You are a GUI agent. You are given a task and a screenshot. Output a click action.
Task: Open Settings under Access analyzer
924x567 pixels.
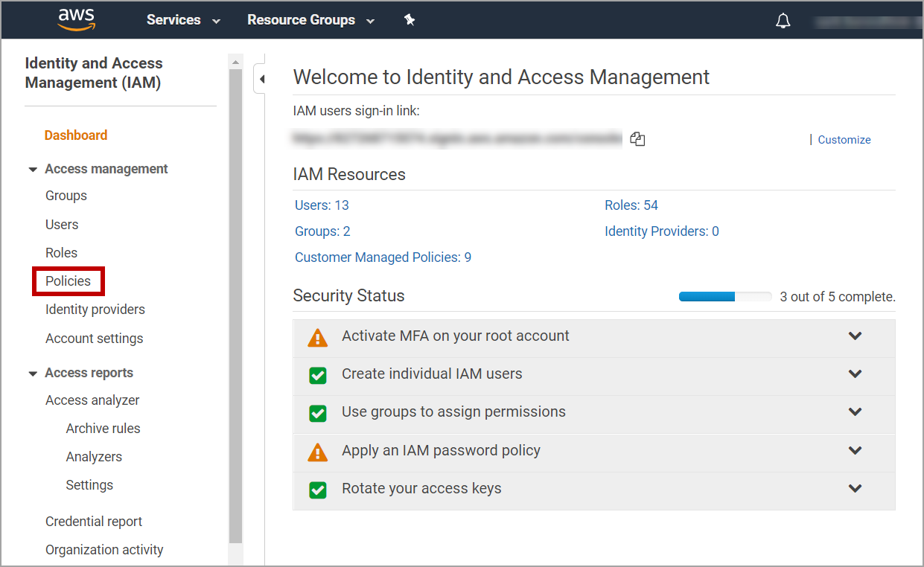tap(89, 485)
